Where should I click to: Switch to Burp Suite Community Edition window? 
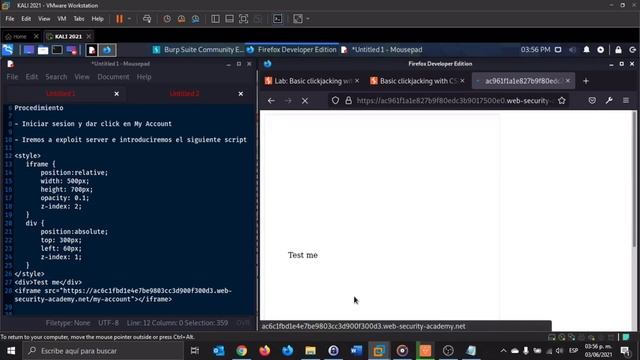[x=198, y=50]
